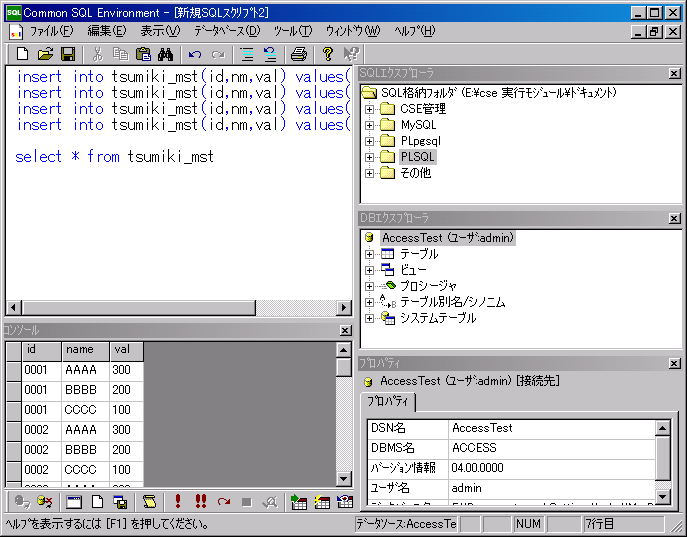The height and width of the screenshot is (537, 687).
Task: Click the 04.00.0000 version value cell
Action: 552,468
